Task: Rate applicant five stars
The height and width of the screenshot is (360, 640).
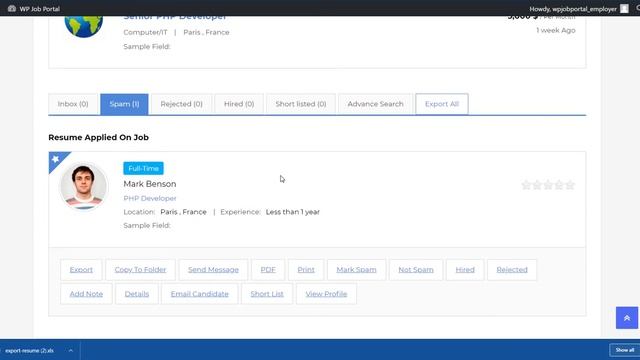Action: (570, 185)
